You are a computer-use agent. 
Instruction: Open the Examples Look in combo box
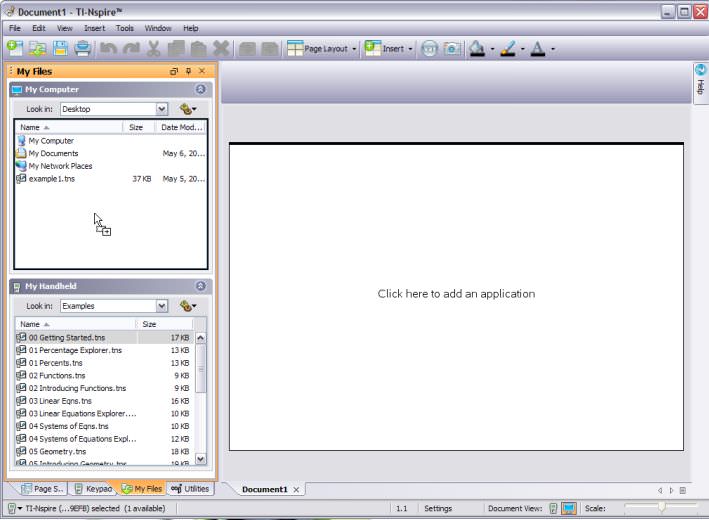click(114, 306)
